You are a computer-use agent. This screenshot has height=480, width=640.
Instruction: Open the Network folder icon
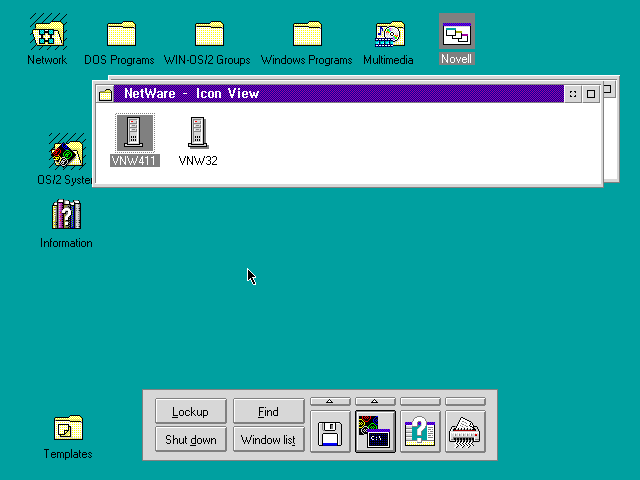(48, 33)
